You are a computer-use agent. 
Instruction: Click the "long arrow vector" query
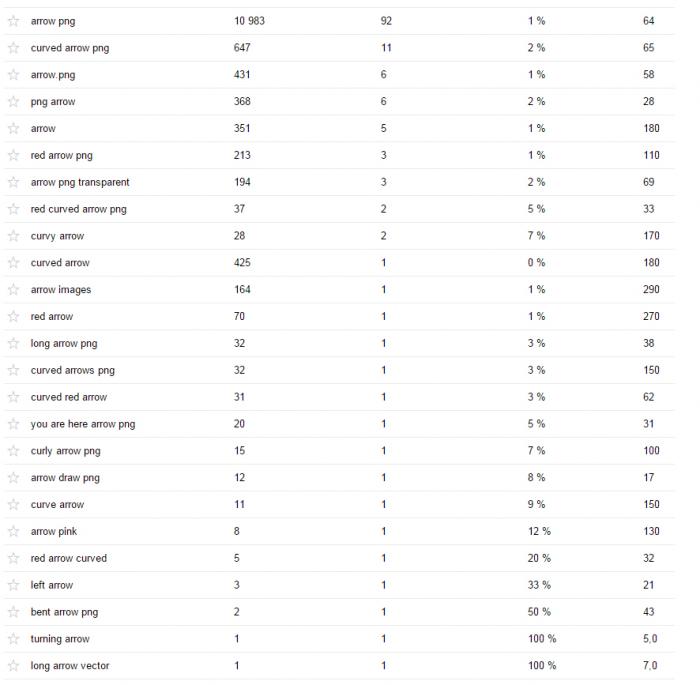click(70, 666)
